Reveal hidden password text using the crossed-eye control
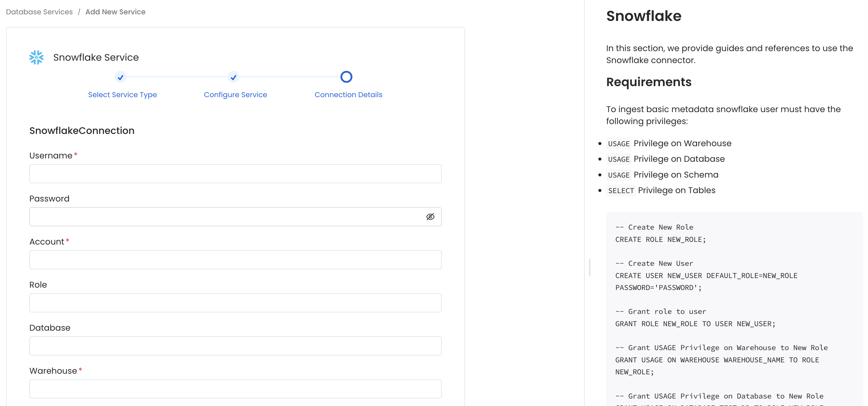 [x=431, y=217]
